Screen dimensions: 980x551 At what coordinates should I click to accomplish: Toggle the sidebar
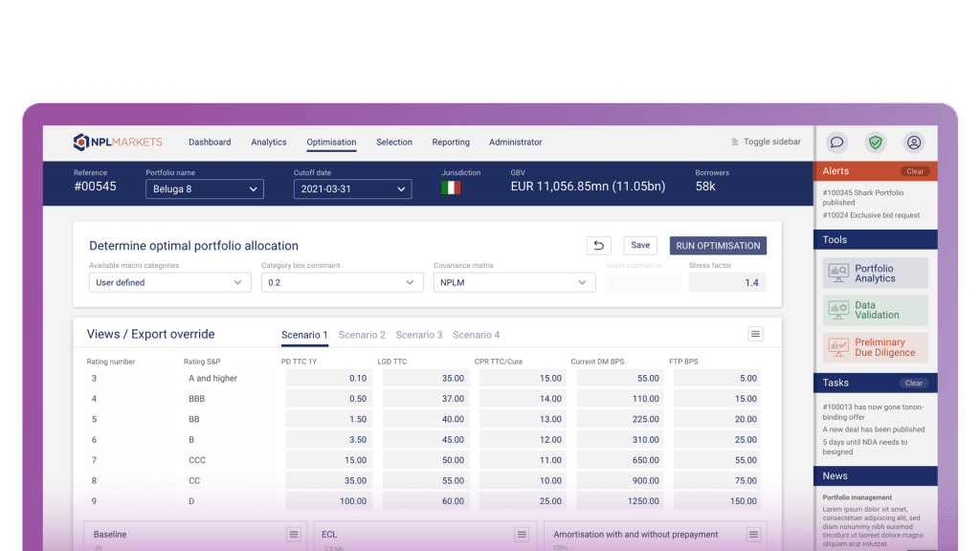click(766, 141)
